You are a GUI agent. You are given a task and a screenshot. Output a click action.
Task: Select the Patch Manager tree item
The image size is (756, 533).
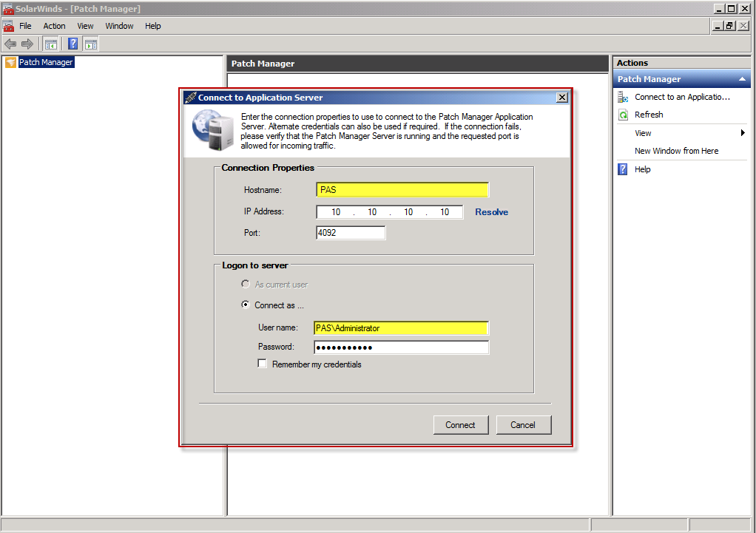click(x=46, y=62)
